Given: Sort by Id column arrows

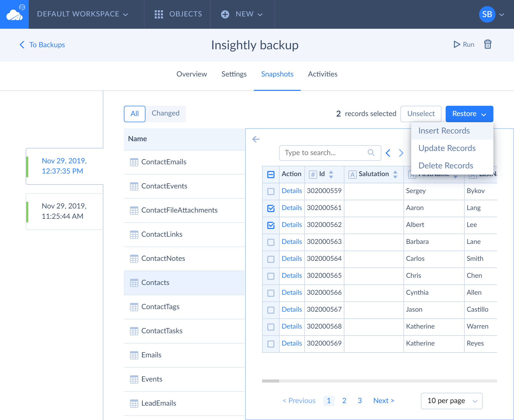Looking at the screenshot, I should pyautogui.click(x=331, y=175).
